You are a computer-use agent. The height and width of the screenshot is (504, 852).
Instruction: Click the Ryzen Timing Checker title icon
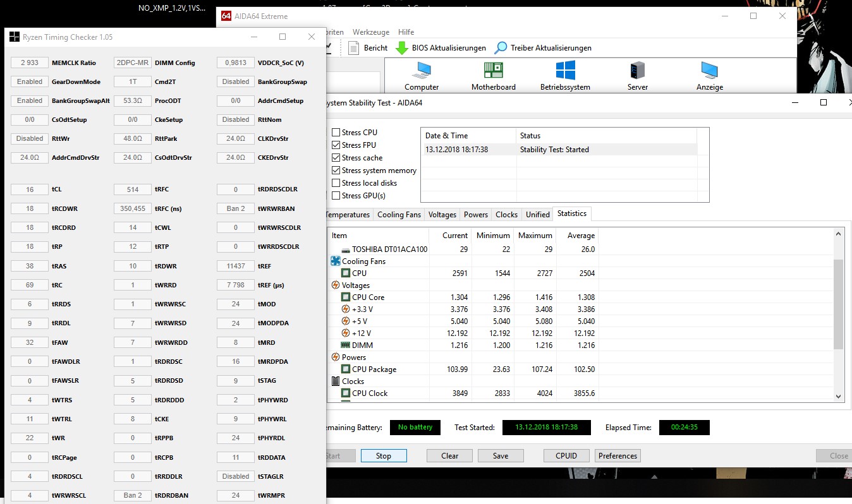[14, 37]
